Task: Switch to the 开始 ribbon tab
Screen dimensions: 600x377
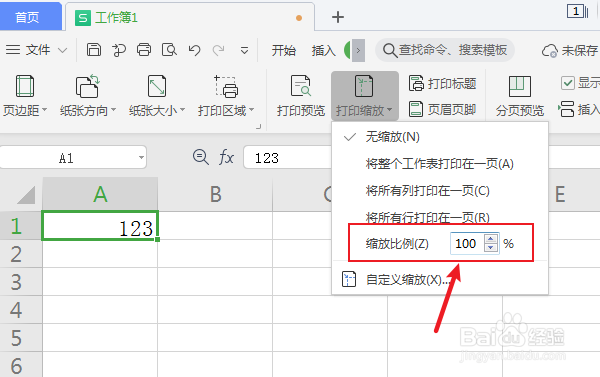Action: tap(284, 50)
